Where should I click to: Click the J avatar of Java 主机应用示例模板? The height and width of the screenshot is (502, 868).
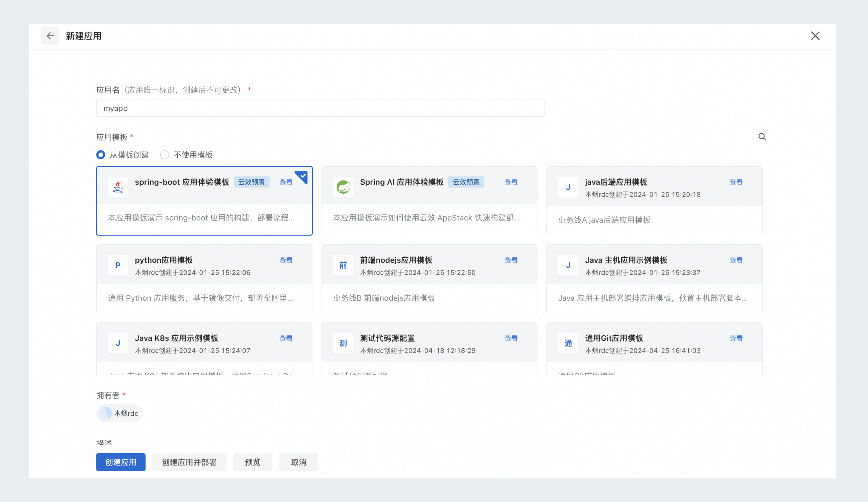pos(568,265)
